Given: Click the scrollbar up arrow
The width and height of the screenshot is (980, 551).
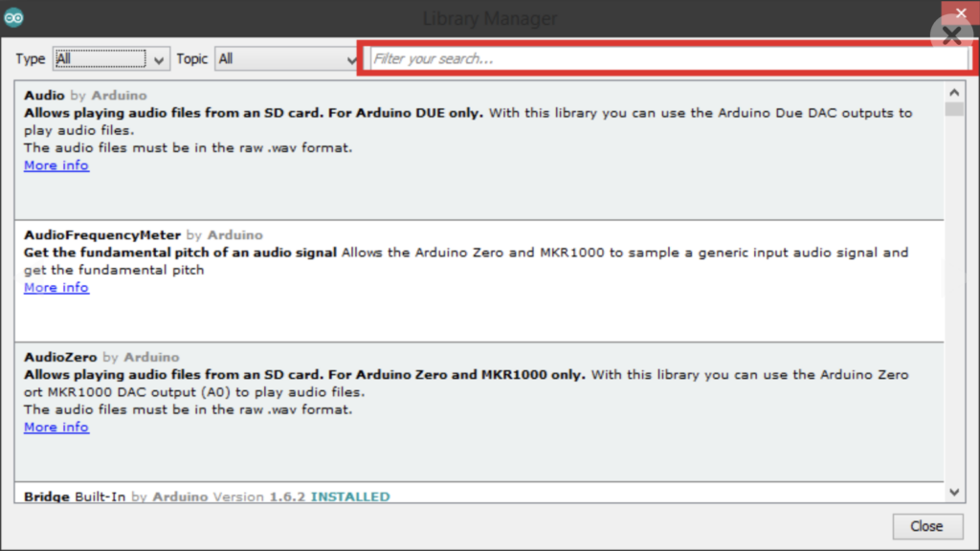Looking at the screenshot, I should click(x=954, y=93).
